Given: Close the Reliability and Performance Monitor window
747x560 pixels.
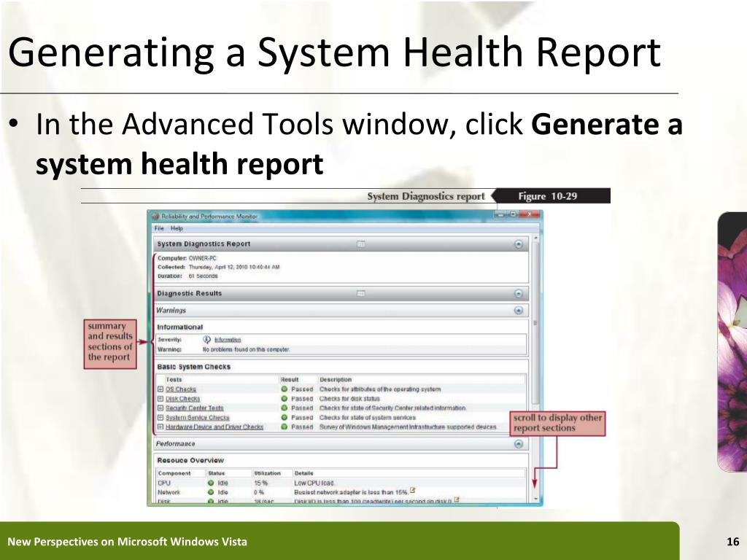Looking at the screenshot, I should 529,215.
